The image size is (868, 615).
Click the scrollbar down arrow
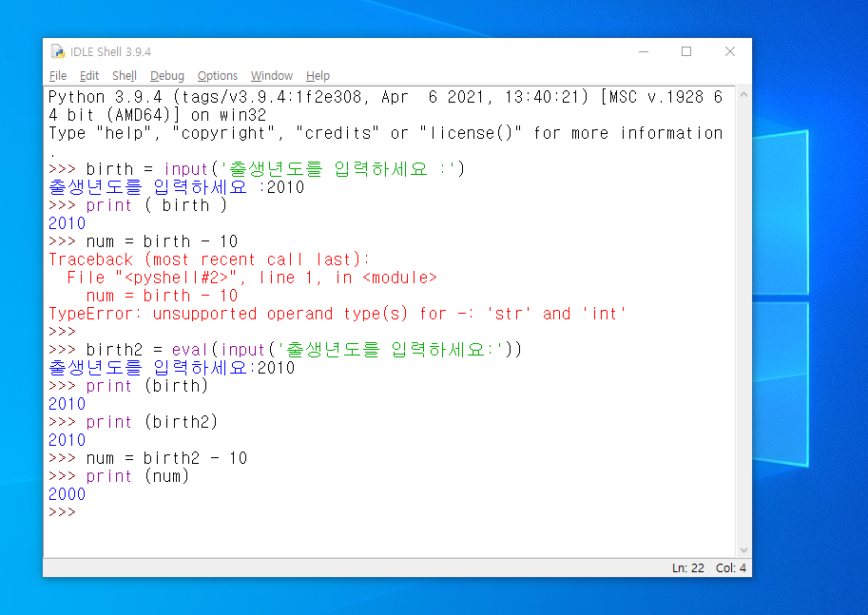(x=743, y=549)
